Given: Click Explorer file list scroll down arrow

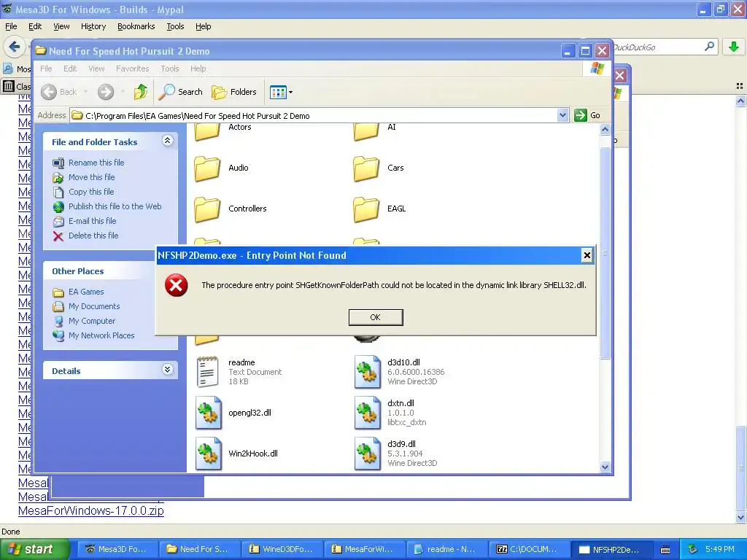Looking at the screenshot, I should (x=605, y=467).
